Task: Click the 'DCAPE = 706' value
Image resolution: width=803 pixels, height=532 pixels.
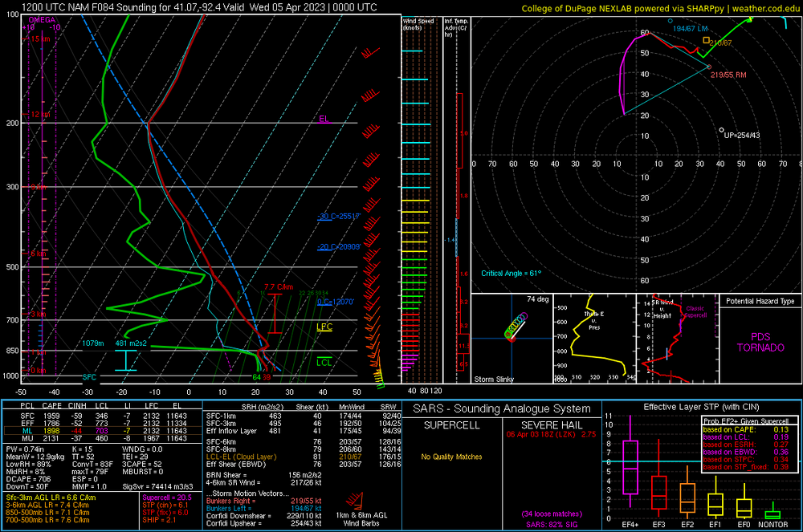Action: coord(28,479)
